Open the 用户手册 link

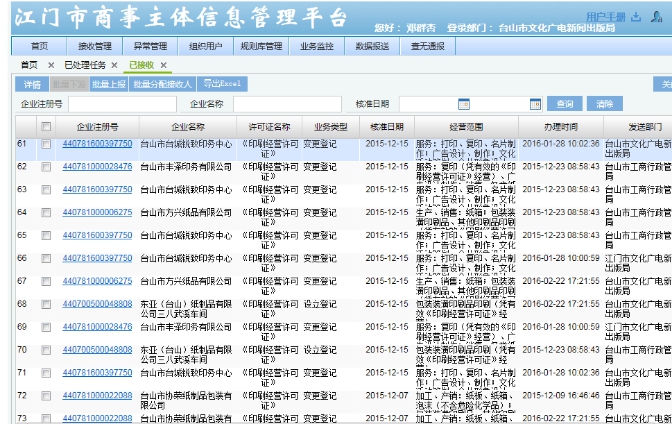point(606,17)
